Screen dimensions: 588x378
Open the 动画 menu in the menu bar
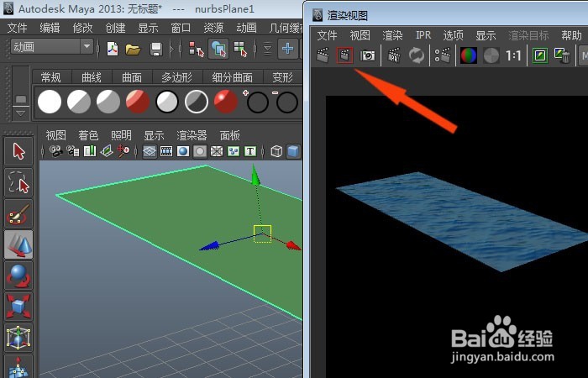tap(246, 28)
